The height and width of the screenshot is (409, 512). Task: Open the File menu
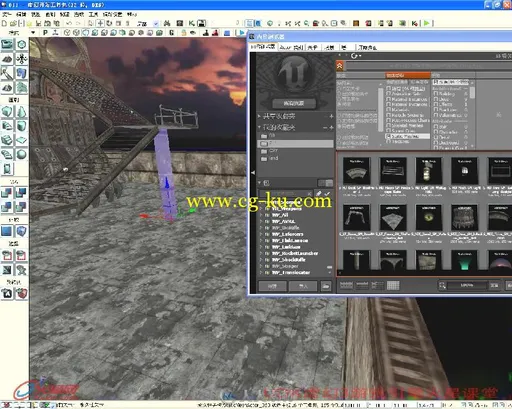coord(6,14)
